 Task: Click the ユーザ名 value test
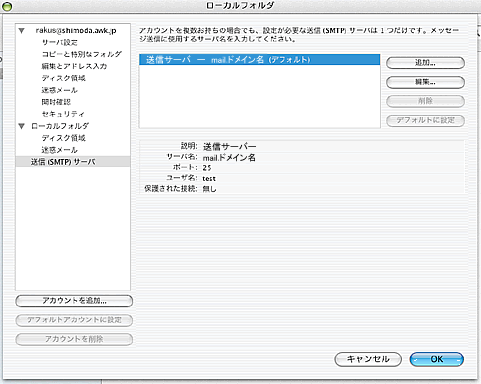coord(209,178)
